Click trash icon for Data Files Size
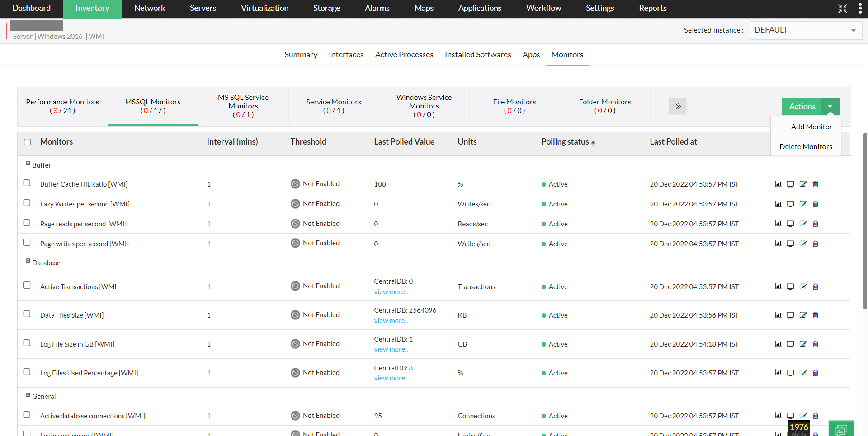Image resolution: width=868 pixels, height=436 pixels. 816,315
